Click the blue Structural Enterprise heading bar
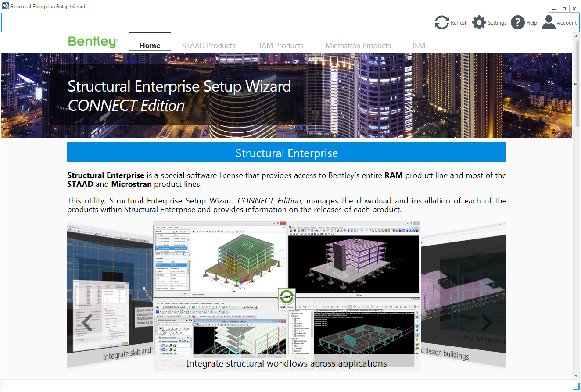 point(287,153)
